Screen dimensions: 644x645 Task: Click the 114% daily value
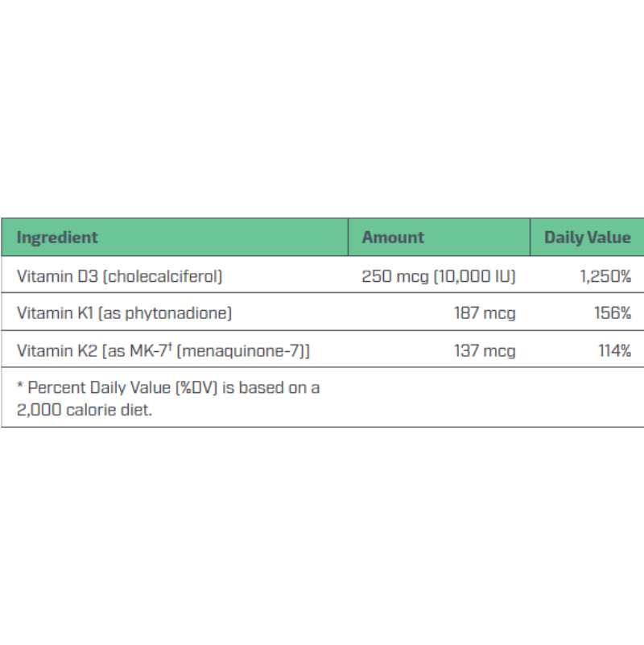click(x=615, y=351)
